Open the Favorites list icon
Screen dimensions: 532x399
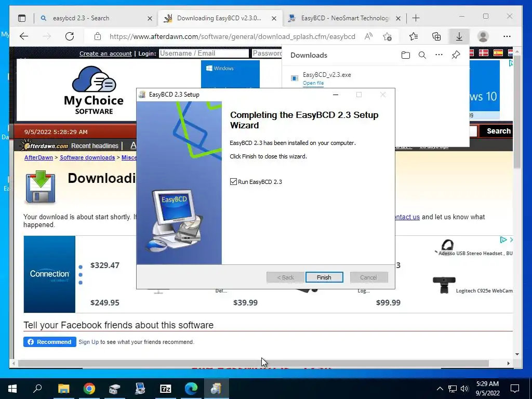pos(414,36)
